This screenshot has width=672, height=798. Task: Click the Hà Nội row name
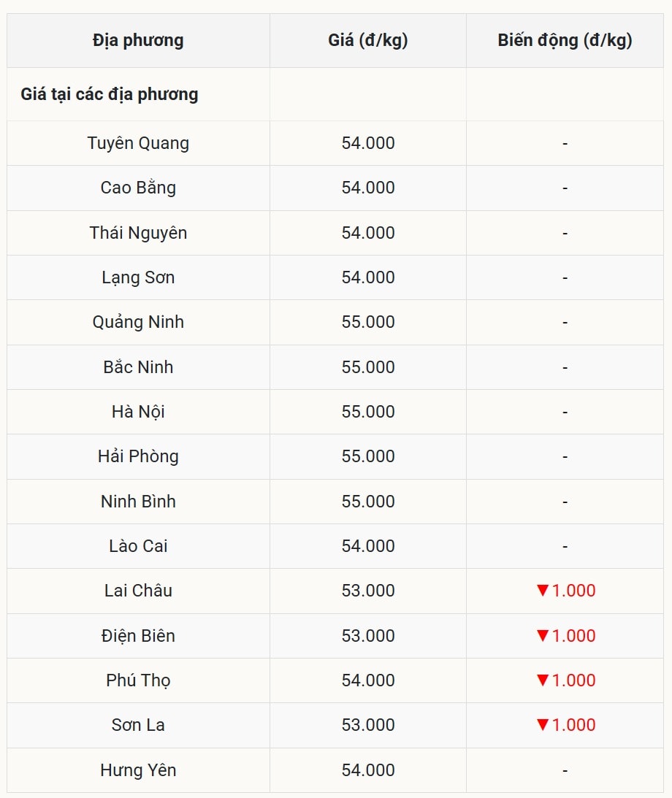[138, 412]
